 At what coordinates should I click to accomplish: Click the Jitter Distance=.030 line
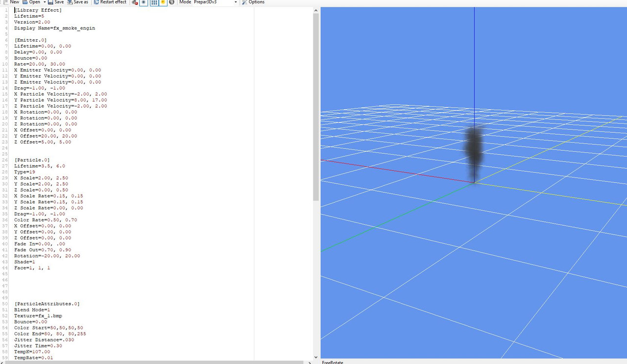coord(44,340)
